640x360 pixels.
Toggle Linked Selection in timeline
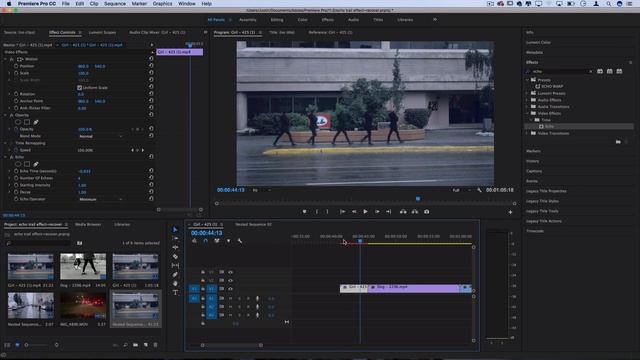[217, 241]
